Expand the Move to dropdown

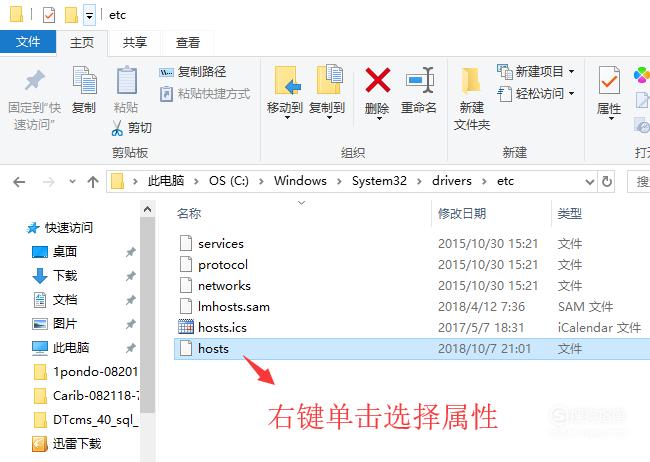pos(287,118)
